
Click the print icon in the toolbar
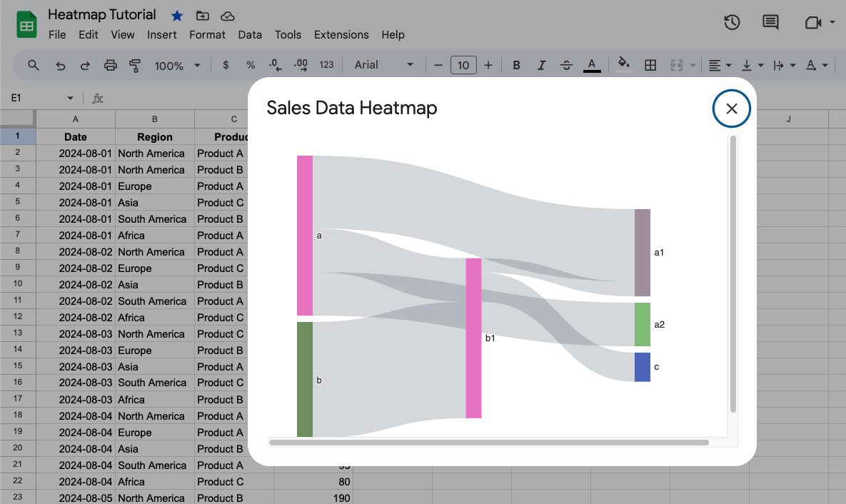point(110,65)
